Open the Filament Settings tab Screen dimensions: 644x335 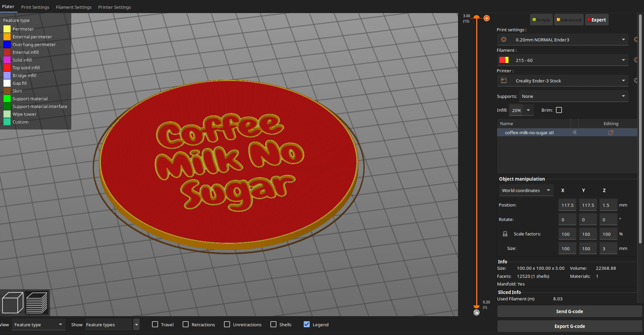pos(74,7)
